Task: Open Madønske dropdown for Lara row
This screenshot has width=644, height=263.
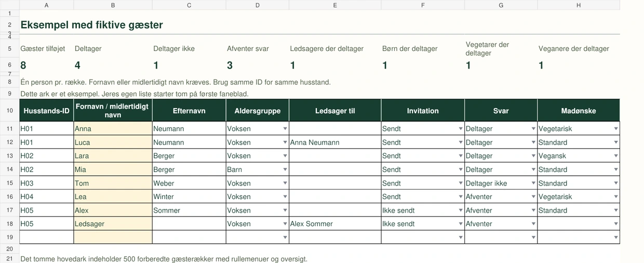Action: pyautogui.click(x=616, y=156)
